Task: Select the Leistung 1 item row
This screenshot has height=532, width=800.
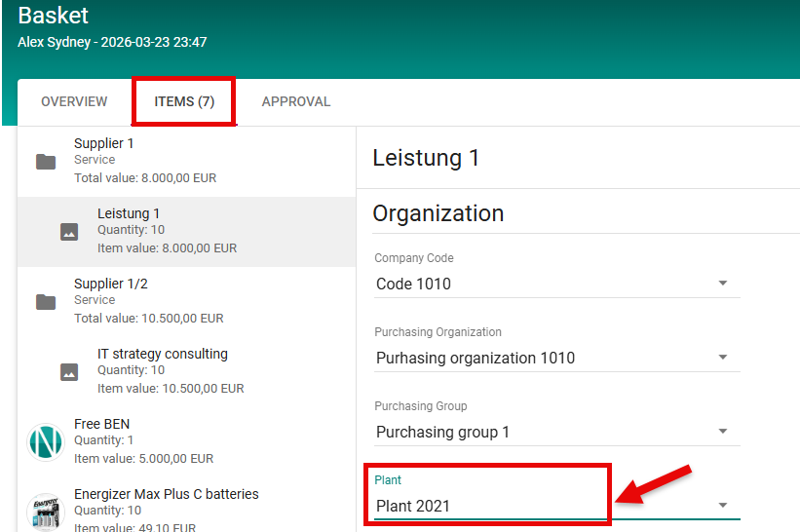Action: tap(185, 231)
